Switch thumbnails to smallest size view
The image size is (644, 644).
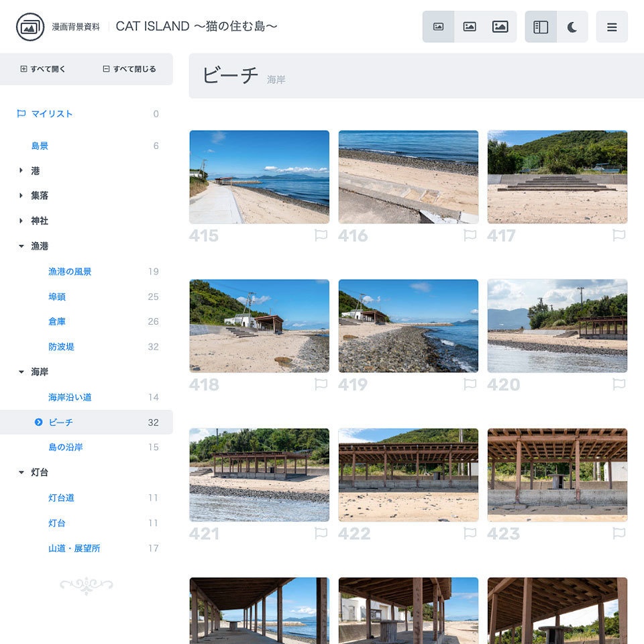pyautogui.click(x=438, y=27)
